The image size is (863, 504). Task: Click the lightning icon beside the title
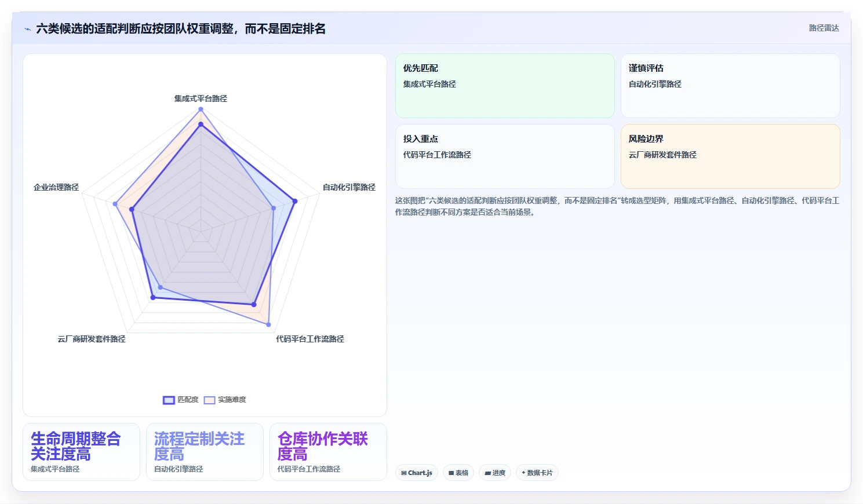[27, 29]
